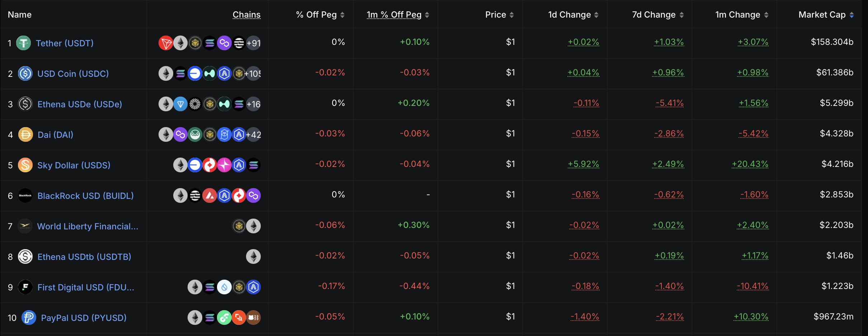Expand the +105 more chains for USDC
The width and height of the screenshot is (868, 336).
point(253,74)
